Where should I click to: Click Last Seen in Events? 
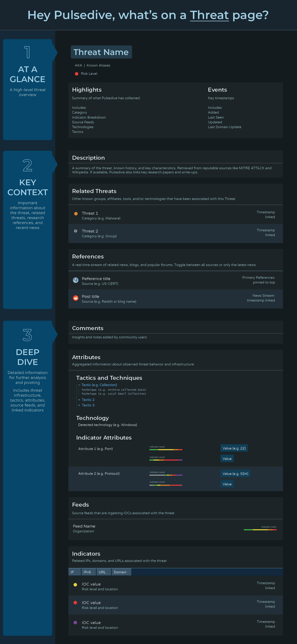[x=216, y=118]
